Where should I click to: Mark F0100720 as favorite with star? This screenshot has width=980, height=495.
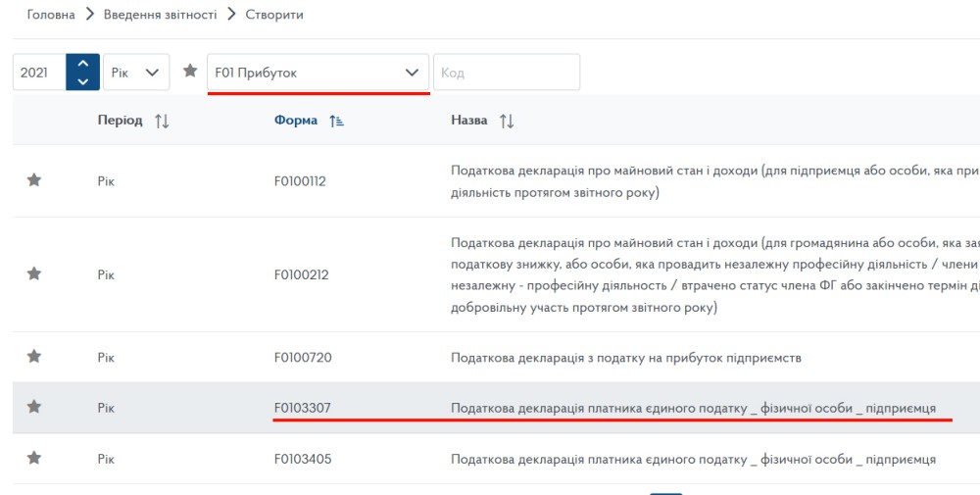click(34, 357)
